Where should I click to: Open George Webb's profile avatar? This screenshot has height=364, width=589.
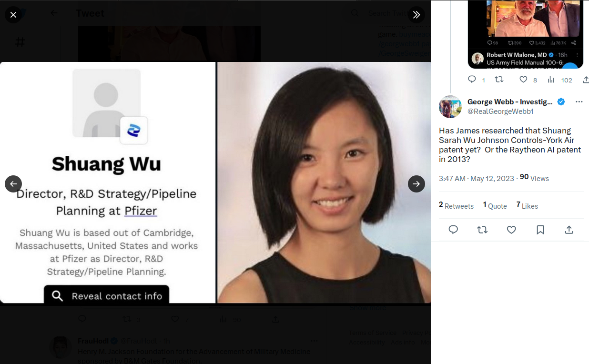(x=450, y=107)
